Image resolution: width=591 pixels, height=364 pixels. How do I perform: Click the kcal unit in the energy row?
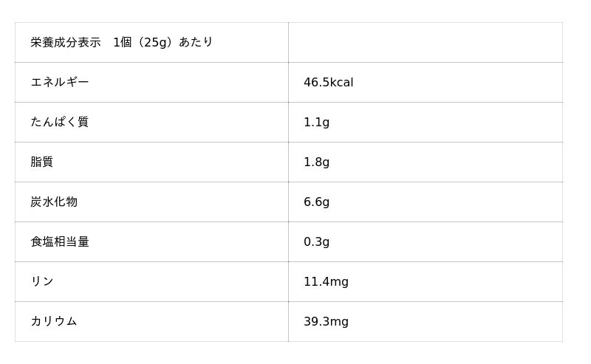pos(341,82)
